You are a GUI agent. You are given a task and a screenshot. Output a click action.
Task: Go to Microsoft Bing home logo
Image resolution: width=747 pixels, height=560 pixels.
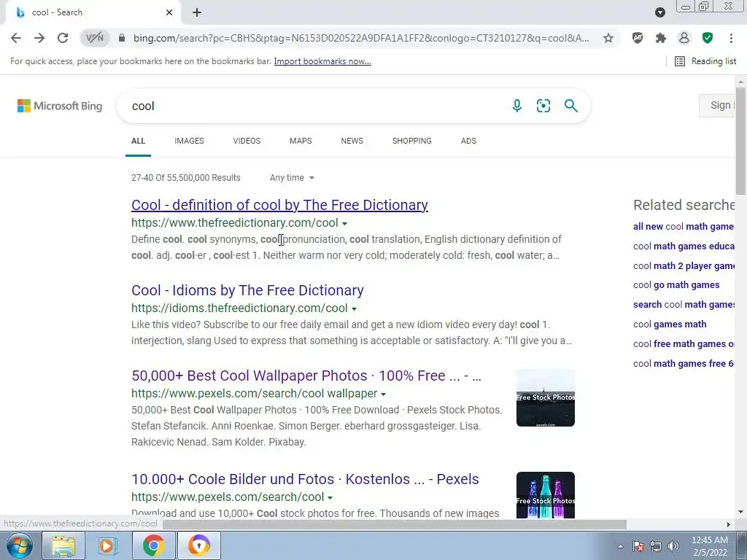pos(60,106)
